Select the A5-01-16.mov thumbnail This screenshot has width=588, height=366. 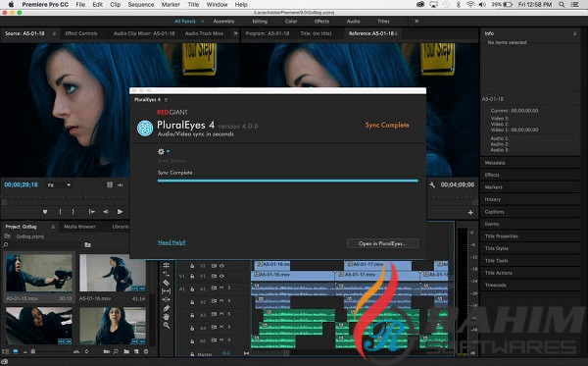point(113,273)
